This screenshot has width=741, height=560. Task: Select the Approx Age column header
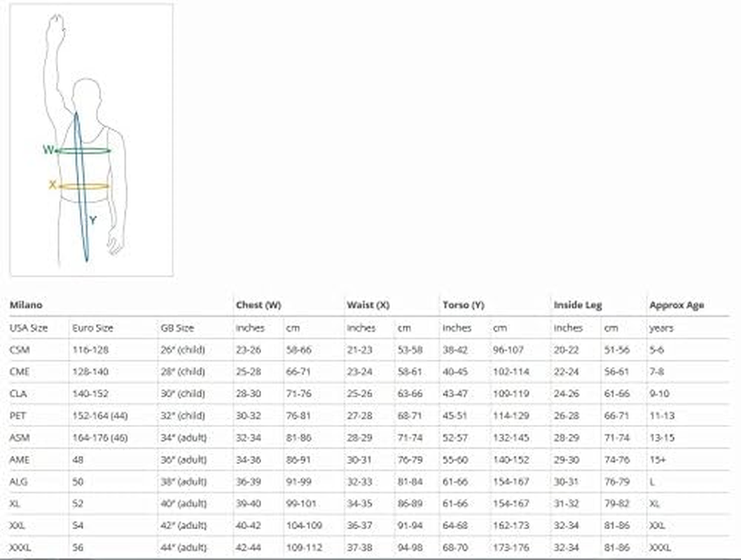tap(677, 305)
